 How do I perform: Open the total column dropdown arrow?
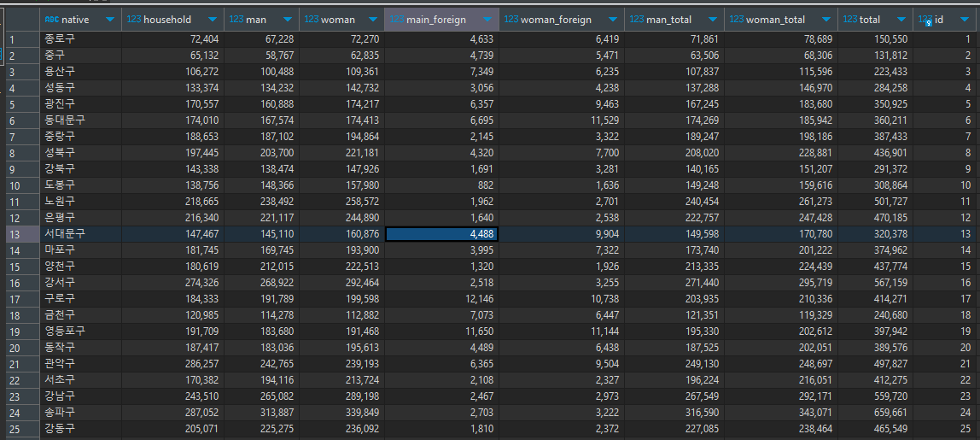(901, 20)
